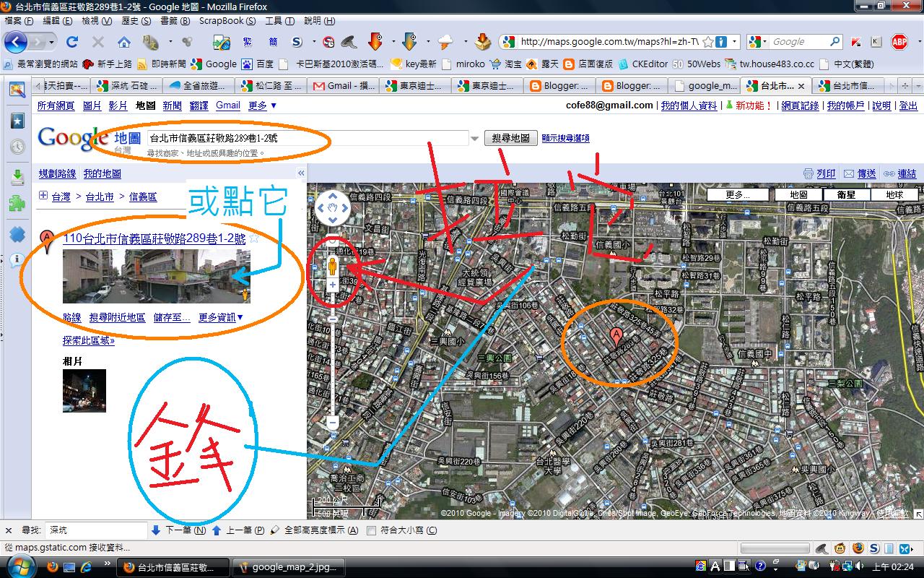The width and height of the screenshot is (924, 578).
Task: Zoom in the map with plus button
Action: coord(333,285)
